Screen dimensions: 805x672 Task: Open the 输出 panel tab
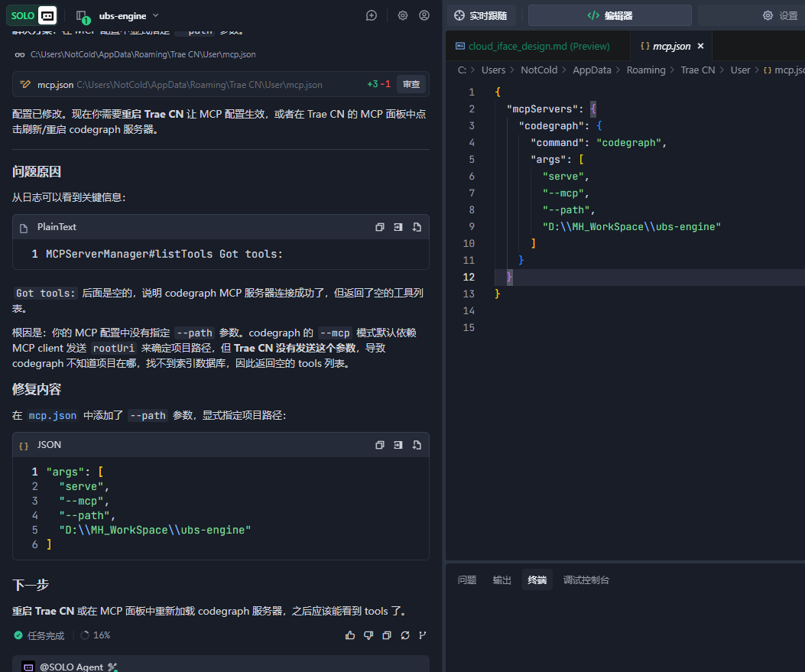502,580
